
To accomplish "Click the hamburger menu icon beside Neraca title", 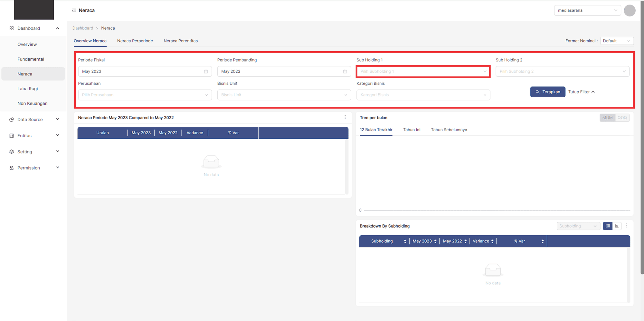I will [74, 11].
